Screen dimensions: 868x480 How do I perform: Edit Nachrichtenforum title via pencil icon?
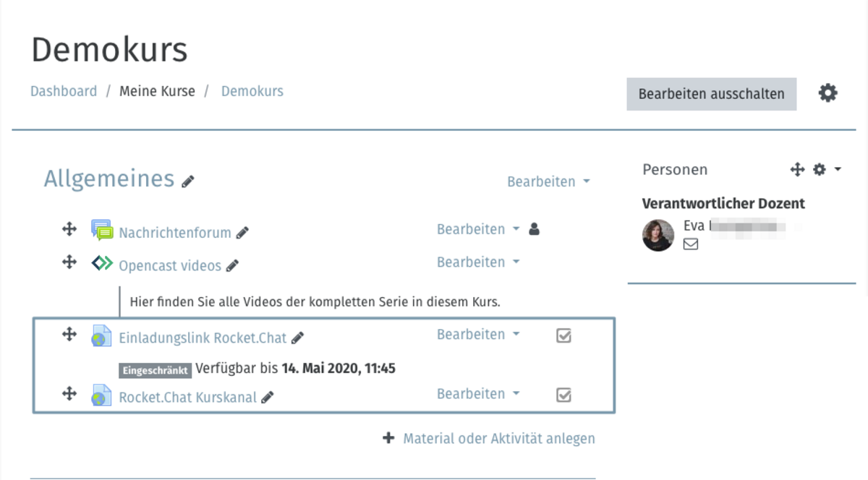tap(242, 233)
